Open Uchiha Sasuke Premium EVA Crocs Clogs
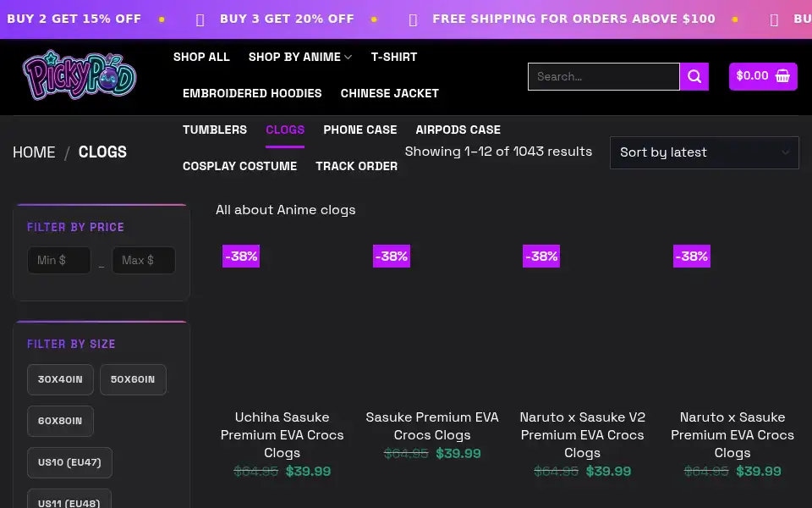The height and width of the screenshot is (508, 812). [283, 435]
